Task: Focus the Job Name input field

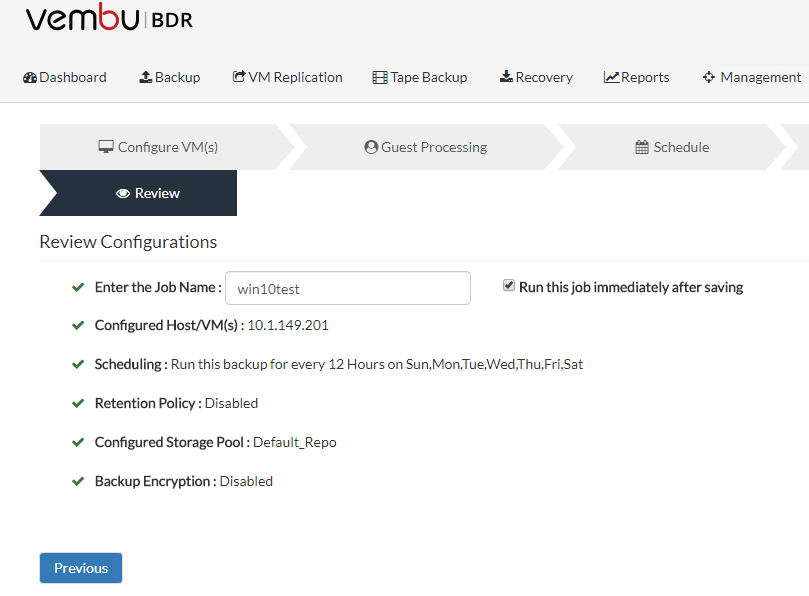Action: [348, 288]
